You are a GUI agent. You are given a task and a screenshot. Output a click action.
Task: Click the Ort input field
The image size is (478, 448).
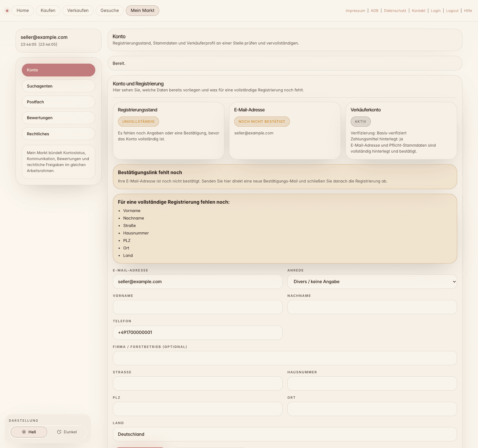(x=372, y=409)
